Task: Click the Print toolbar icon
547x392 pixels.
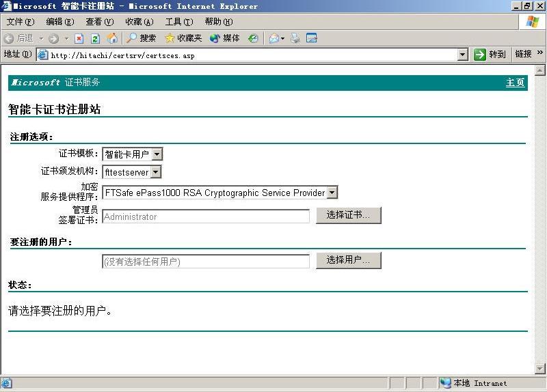Action: [295, 38]
